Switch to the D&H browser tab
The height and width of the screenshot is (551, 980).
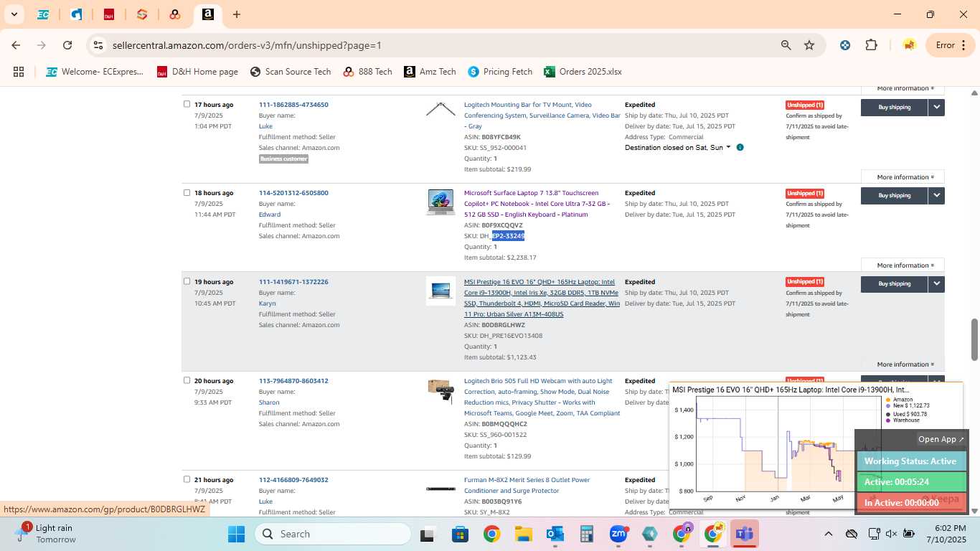(x=109, y=14)
